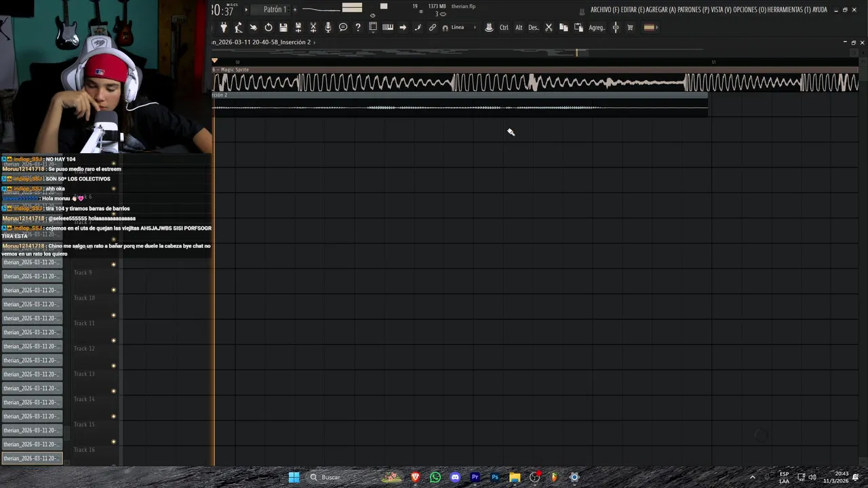
Task: Toggle mute dot on Track 10
Action: (113, 290)
